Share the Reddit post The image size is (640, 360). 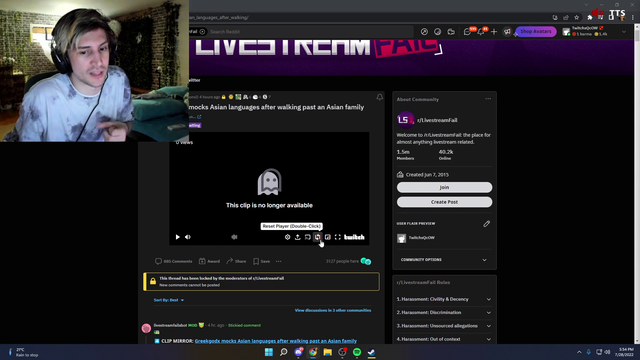pos(236,261)
